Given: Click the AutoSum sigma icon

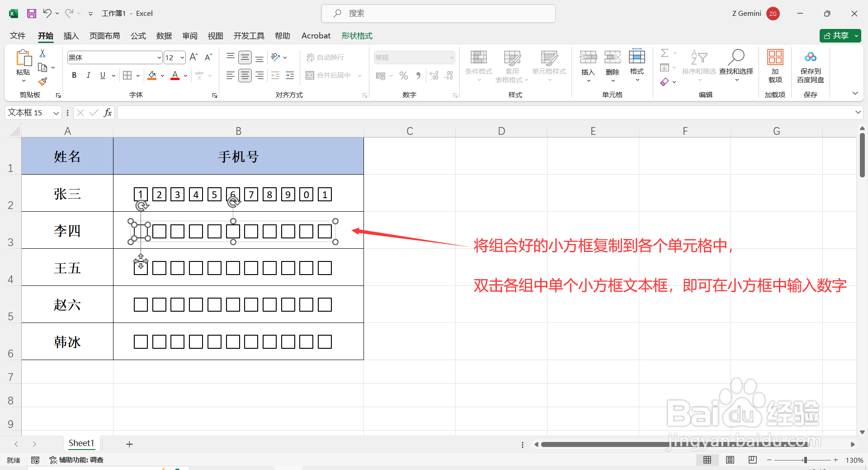Looking at the screenshot, I should tap(665, 53).
